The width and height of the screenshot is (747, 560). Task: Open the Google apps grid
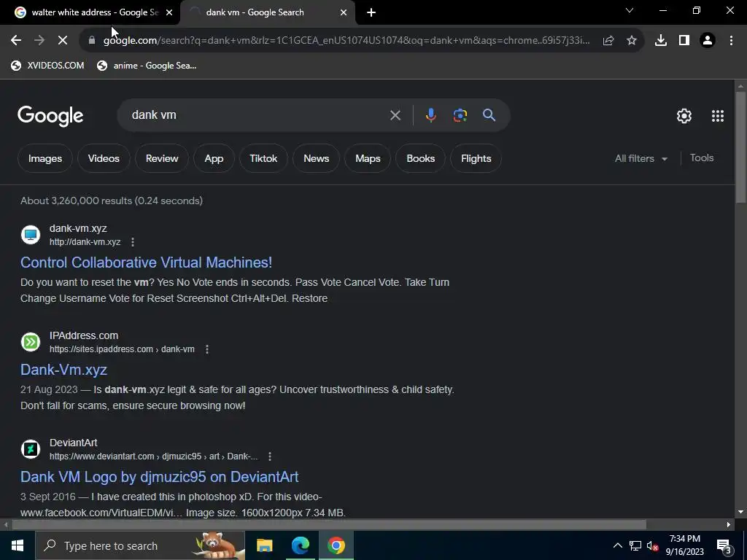tap(718, 116)
